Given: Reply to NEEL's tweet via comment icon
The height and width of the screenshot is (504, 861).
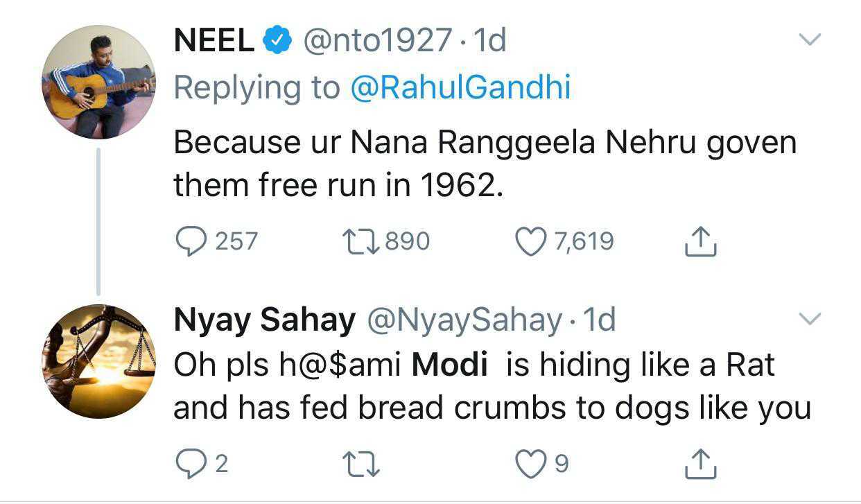Looking at the screenshot, I should coord(191,241).
